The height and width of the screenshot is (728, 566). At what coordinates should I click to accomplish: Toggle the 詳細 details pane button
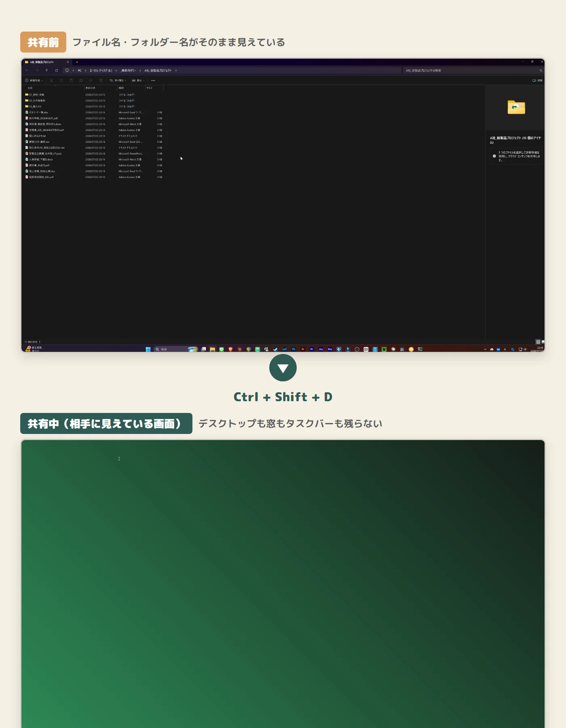coord(537,80)
